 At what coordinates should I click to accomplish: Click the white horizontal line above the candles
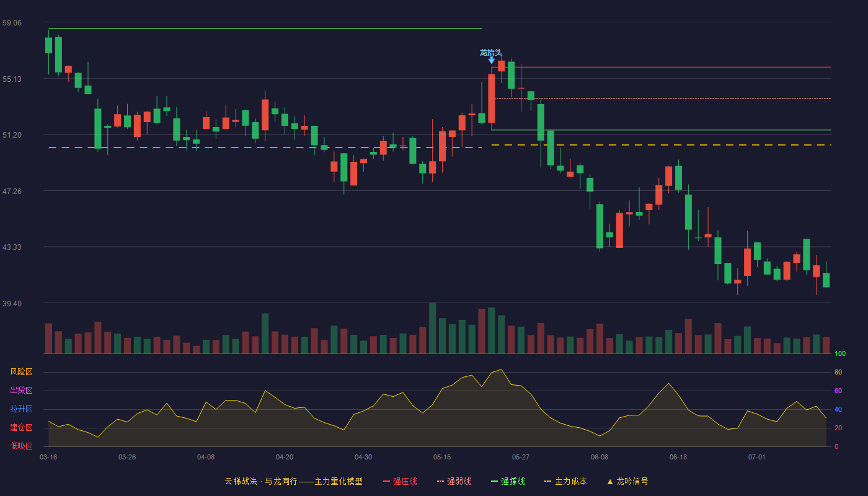[265, 29]
